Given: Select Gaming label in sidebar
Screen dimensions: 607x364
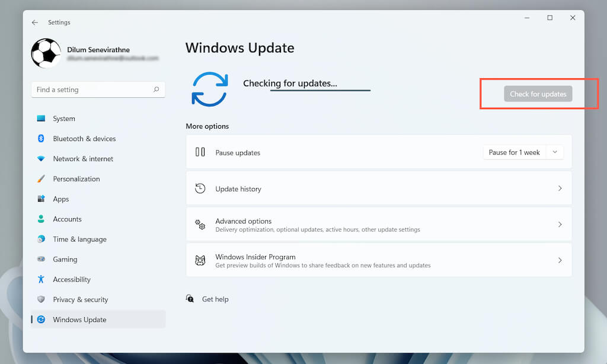Looking at the screenshot, I should pos(65,260).
